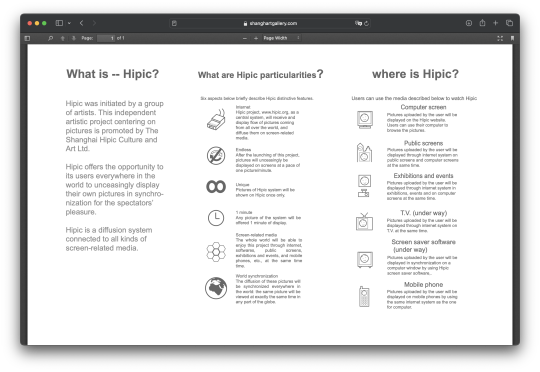Click the PDF page number field
Screen dimensions: 540x372
tap(106, 38)
